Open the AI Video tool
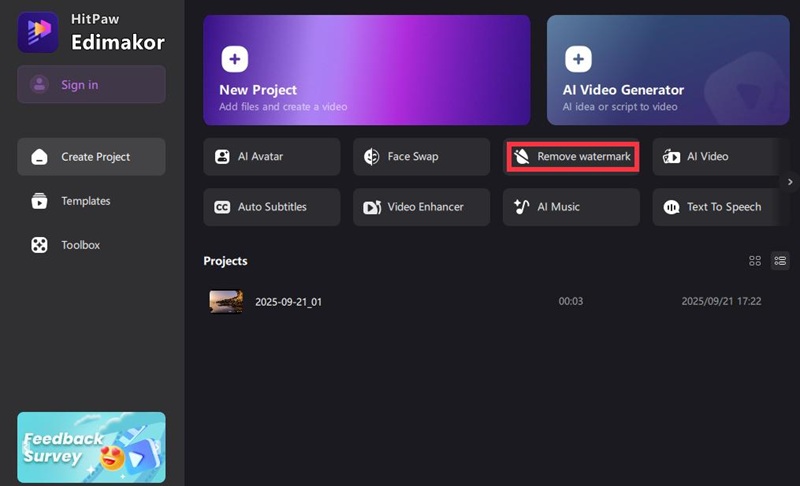Screen dimensions: 800x486 [719, 157]
